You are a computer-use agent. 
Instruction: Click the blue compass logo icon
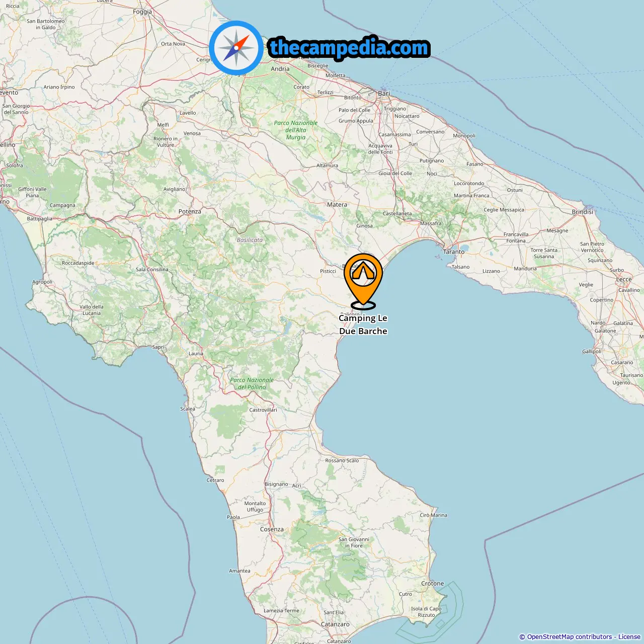[x=236, y=48]
